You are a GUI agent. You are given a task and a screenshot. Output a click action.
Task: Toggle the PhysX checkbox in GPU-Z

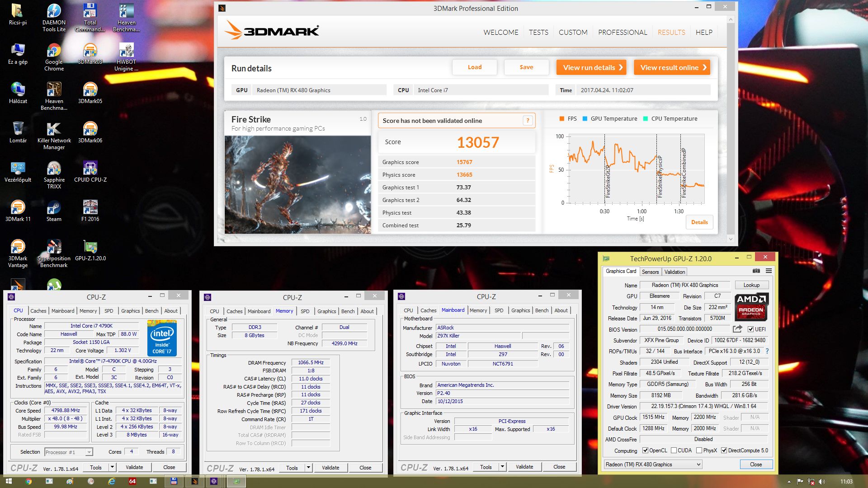tap(699, 450)
